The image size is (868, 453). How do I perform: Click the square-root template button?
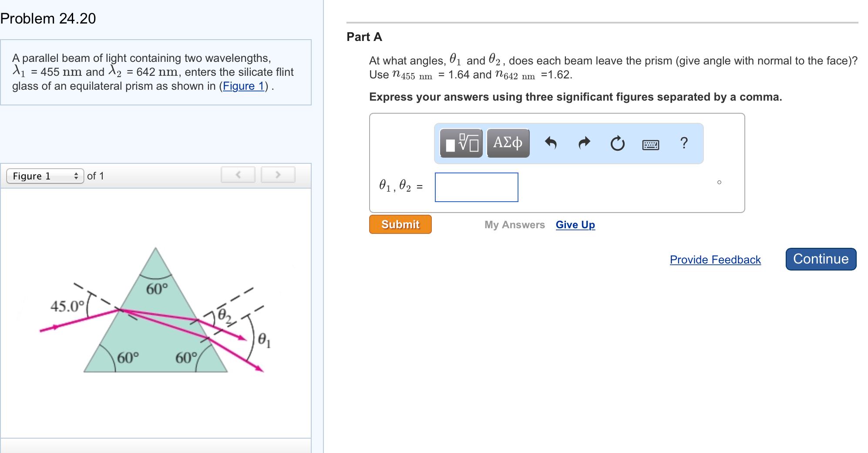(461, 142)
